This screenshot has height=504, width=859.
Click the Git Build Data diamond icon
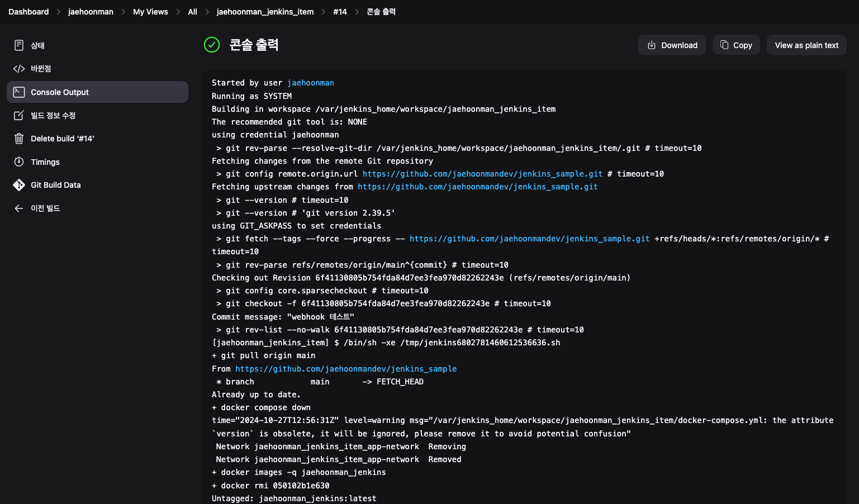point(19,185)
